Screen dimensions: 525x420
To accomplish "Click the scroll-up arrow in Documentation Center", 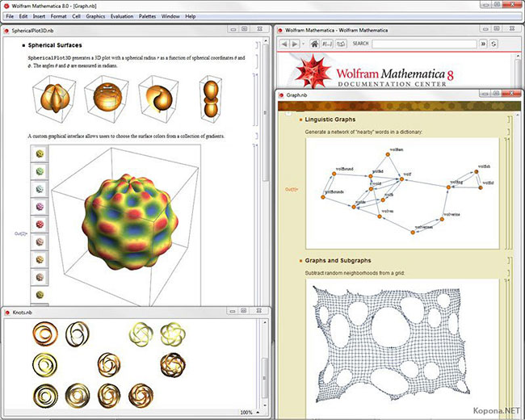I will tap(519, 56).
